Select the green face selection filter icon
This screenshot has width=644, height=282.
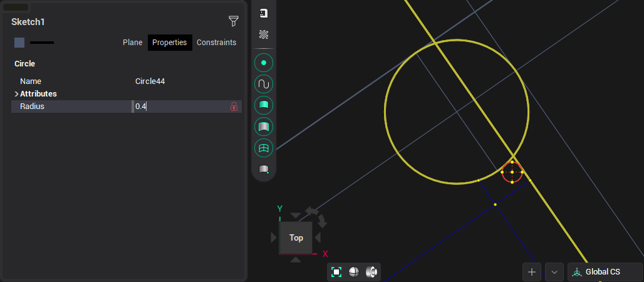click(x=264, y=105)
